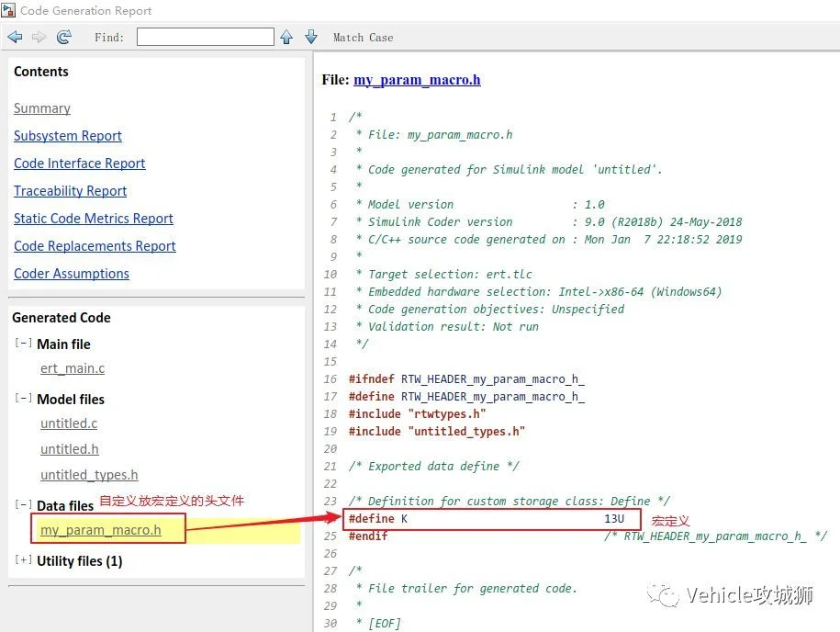This screenshot has width=840, height=632.
Task: Expand the Utility files (1) section
Action: click(23, 559)
